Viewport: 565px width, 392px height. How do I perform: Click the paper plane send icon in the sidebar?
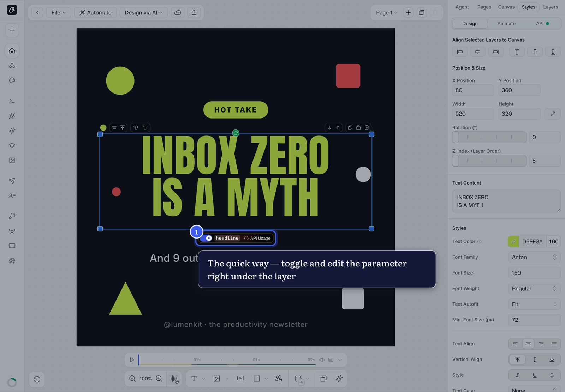click(x=12, y=181)
